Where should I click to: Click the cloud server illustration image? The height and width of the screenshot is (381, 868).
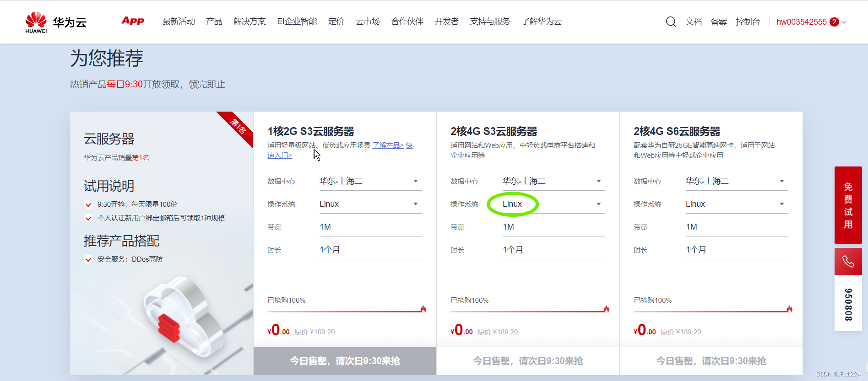[183, 316]
